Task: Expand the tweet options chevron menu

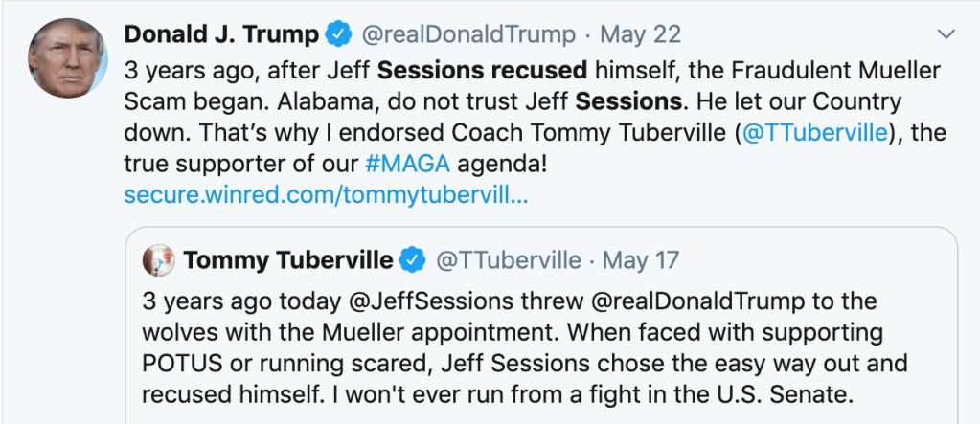Action: pos(946,35)
